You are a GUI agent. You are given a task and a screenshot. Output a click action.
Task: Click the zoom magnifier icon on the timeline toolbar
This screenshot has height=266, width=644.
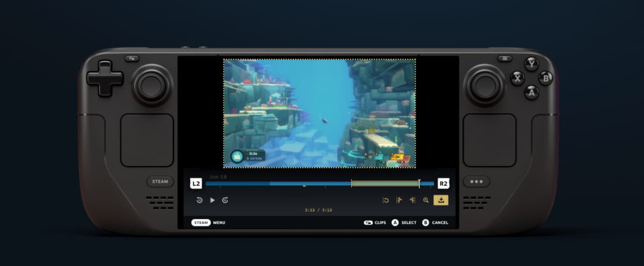pos(426,200)
